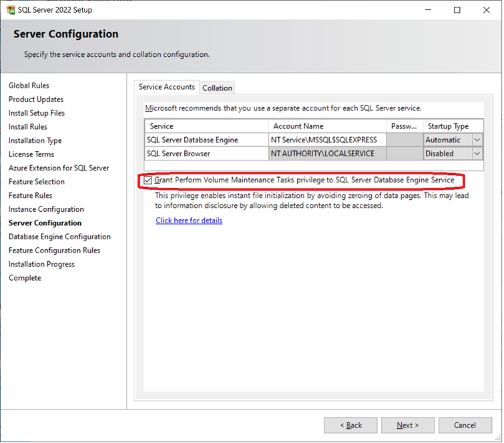Click the Next button
This screenshot has height=443, width=504.
tap(409, 426)
